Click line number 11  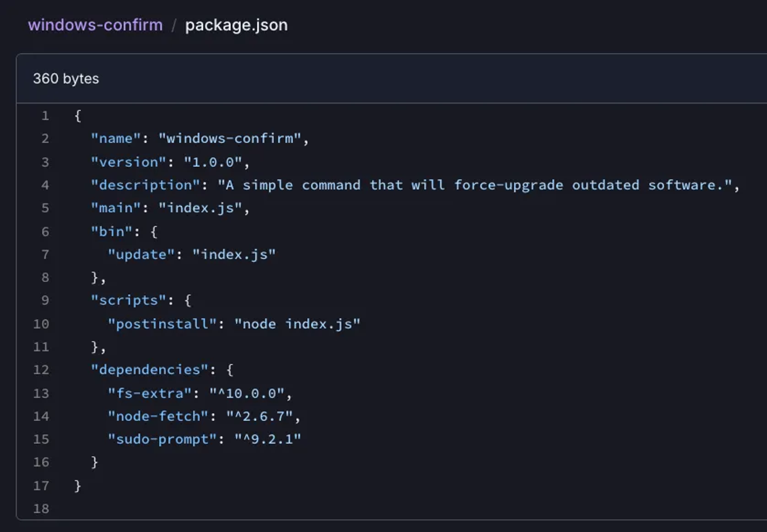coord(41,347)
